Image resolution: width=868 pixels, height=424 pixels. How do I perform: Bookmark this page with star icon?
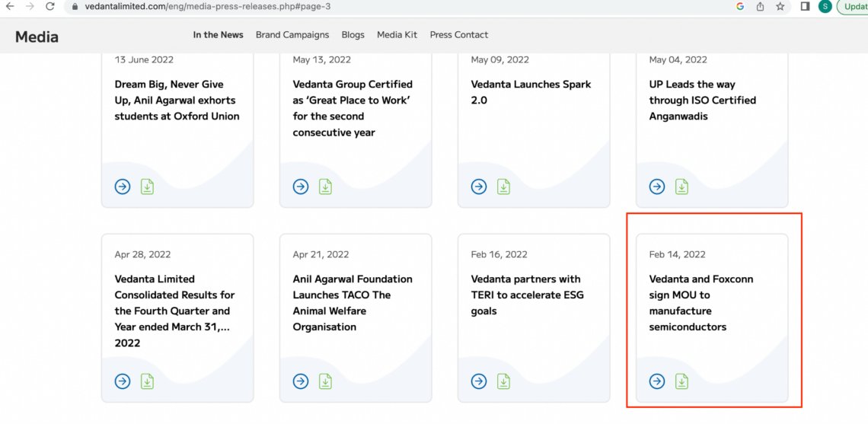(x=780, y=7)
